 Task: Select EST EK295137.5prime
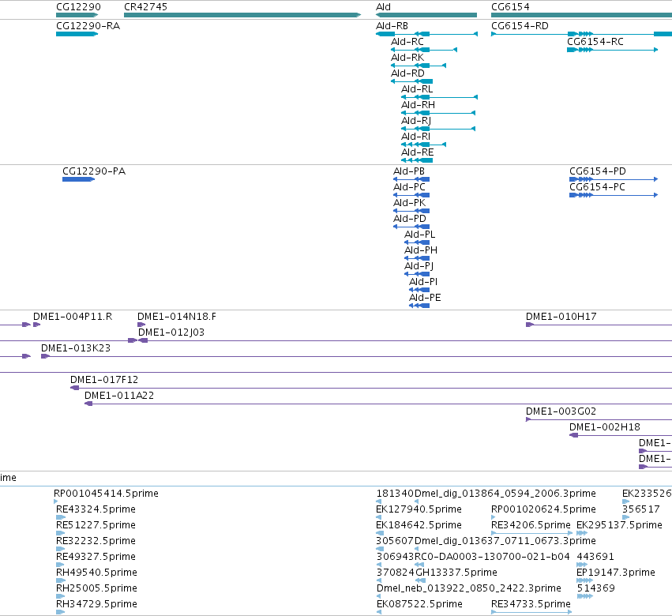pos(582,533)
